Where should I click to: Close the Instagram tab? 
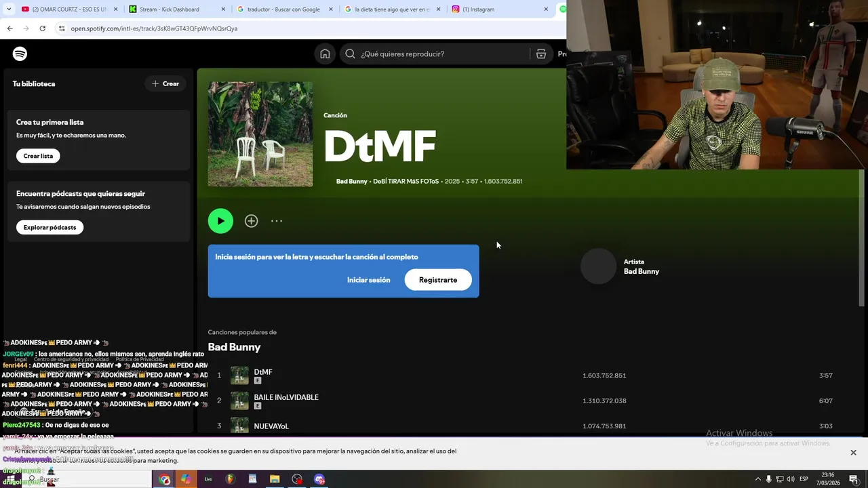pyautogui.click(x=546, y=9)
